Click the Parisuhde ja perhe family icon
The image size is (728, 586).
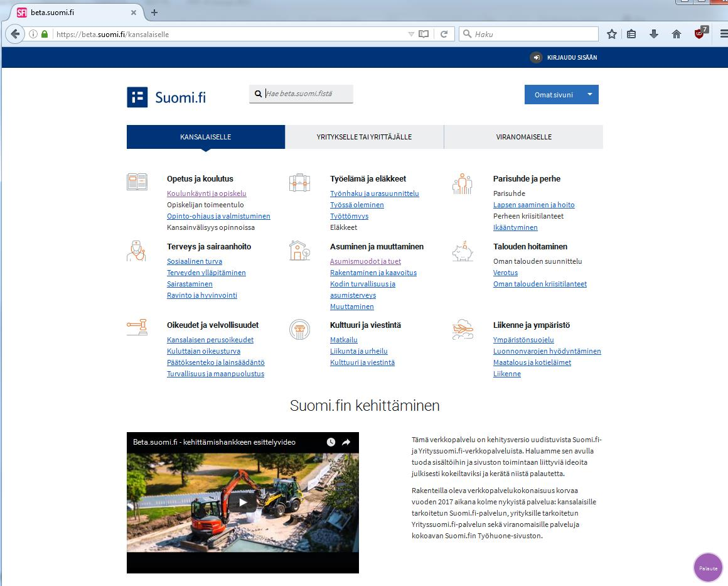coord(463,183)
